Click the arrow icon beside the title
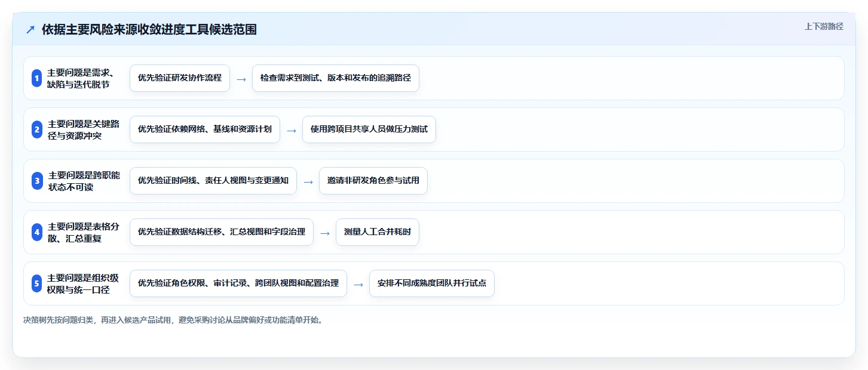The image size is (868, 370). [x=30, y=30]
